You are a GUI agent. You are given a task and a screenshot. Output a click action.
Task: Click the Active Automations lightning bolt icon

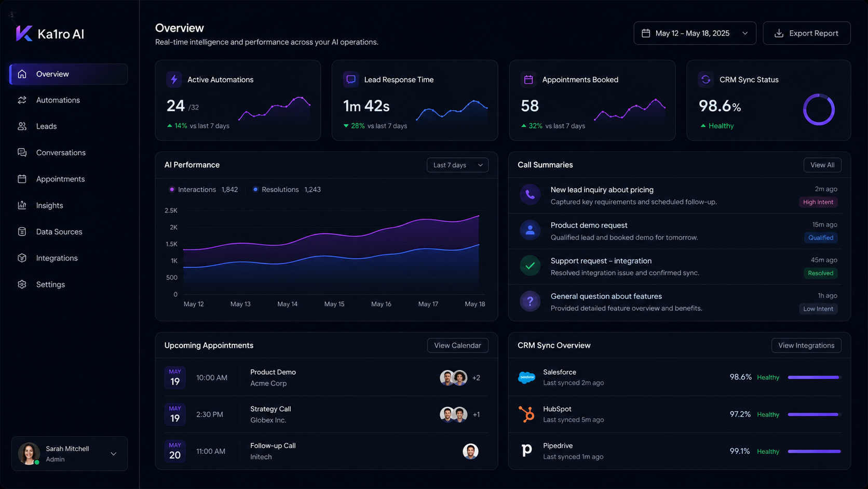[x=174, y=80]
